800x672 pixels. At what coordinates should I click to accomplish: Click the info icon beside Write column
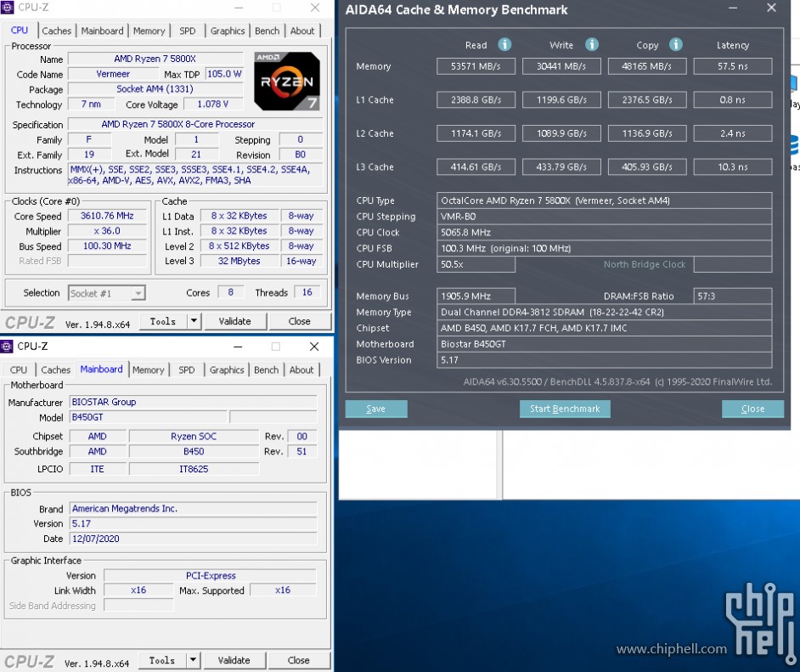592,44
